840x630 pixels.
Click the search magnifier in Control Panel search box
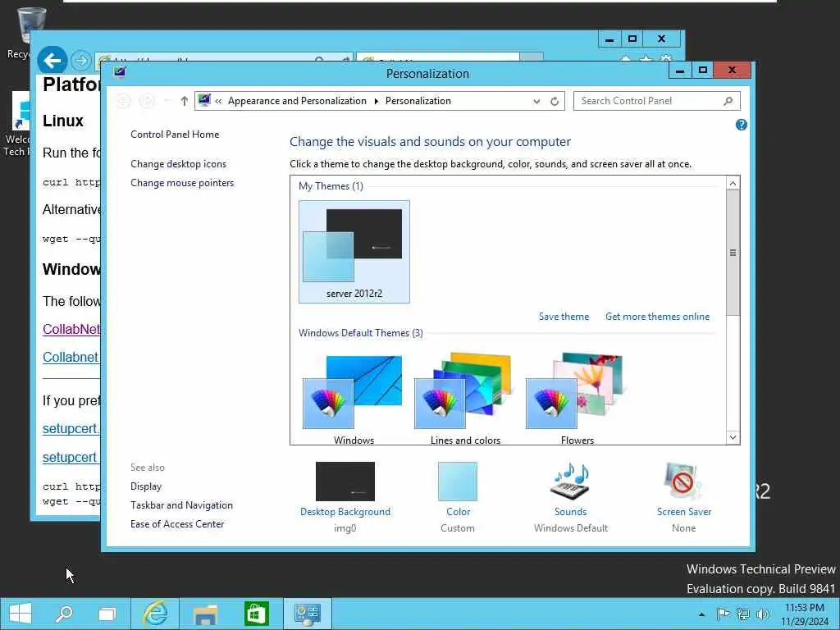[728, 101]
